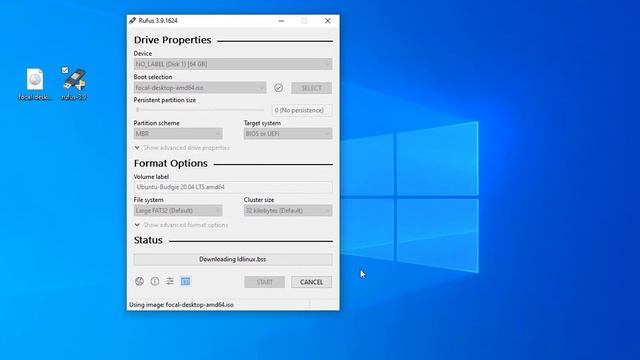Show the log window icon
This screenshot has height=360, width=640.
coord(185,281)
